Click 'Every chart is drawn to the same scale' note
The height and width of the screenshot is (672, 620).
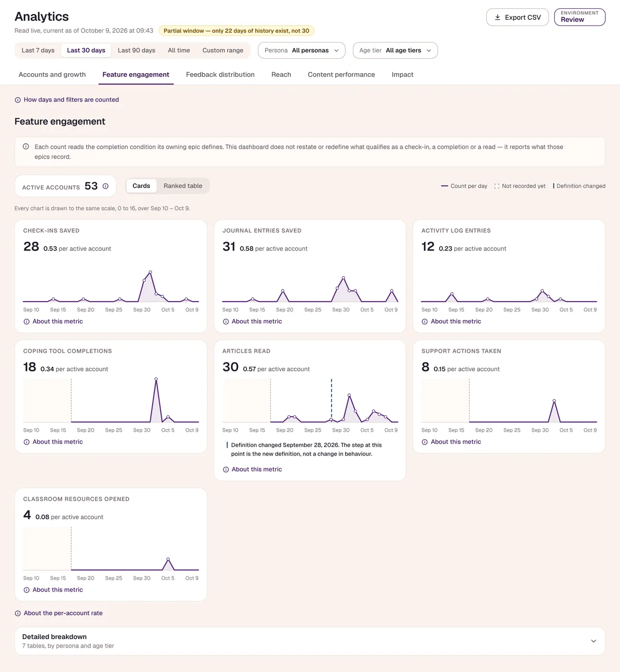coord(102,209)
